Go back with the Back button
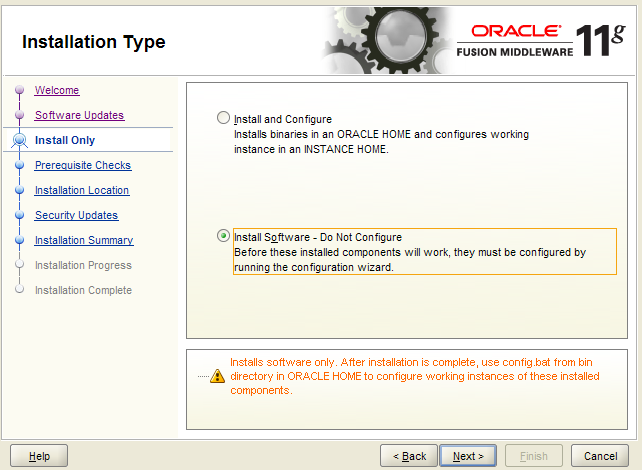The height and width of the screenshot is (470, 642). (408, 456)
